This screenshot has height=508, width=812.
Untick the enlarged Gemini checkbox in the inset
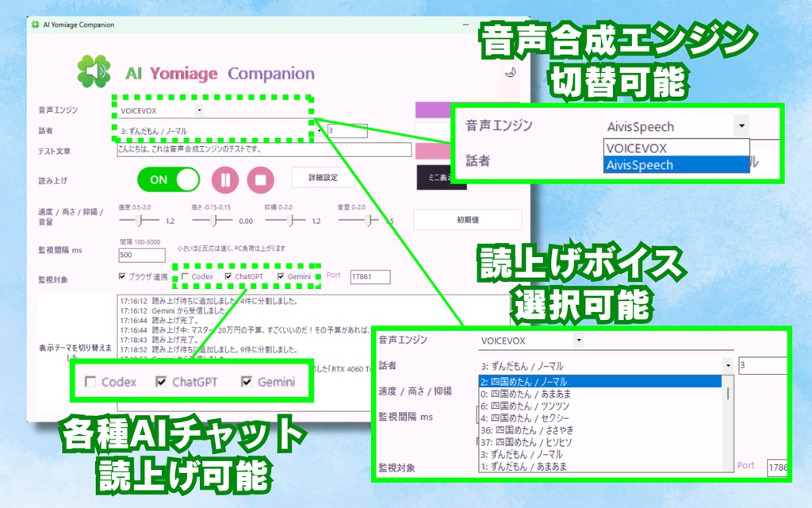(247, 382)
